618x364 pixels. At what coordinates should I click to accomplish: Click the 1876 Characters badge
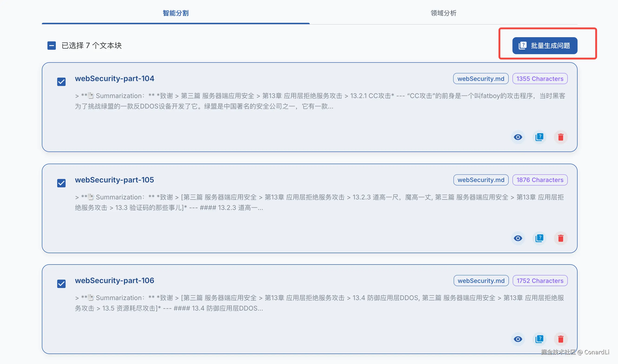coord(540,180)
